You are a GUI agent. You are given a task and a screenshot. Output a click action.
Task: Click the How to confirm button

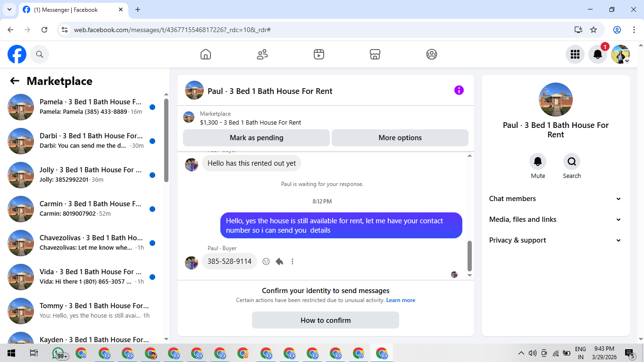coord(326,320)
